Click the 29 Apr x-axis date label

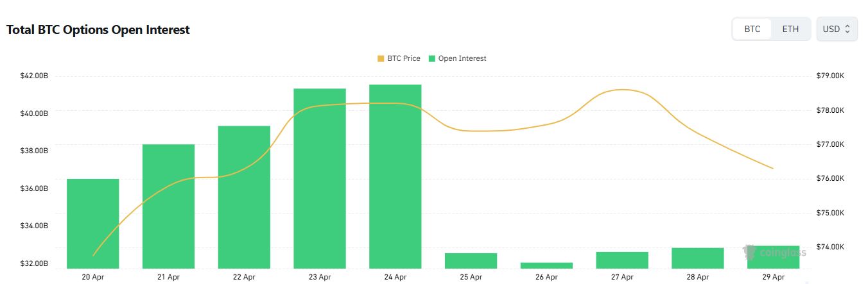[x=773, y=277]
